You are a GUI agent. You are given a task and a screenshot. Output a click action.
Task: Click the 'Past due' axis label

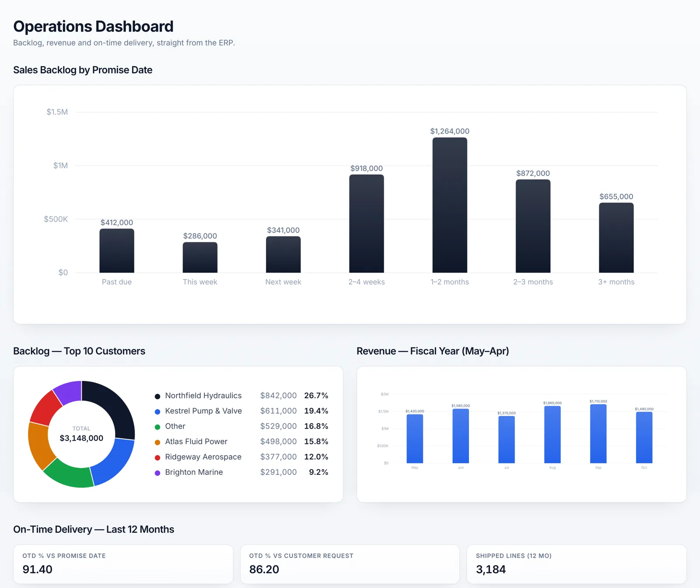click(x=117, y=282)
